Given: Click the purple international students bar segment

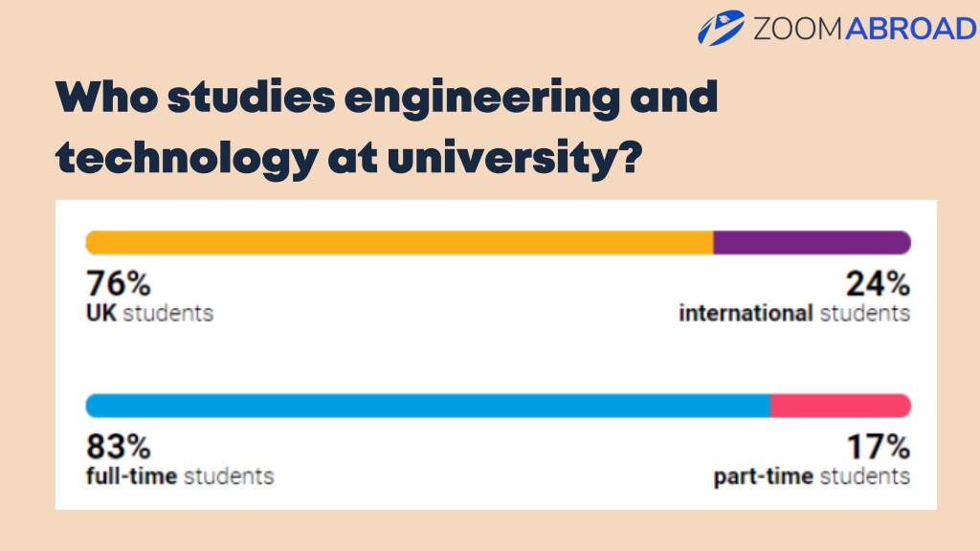Looking at the screenshot, I should tap(812, 242).
